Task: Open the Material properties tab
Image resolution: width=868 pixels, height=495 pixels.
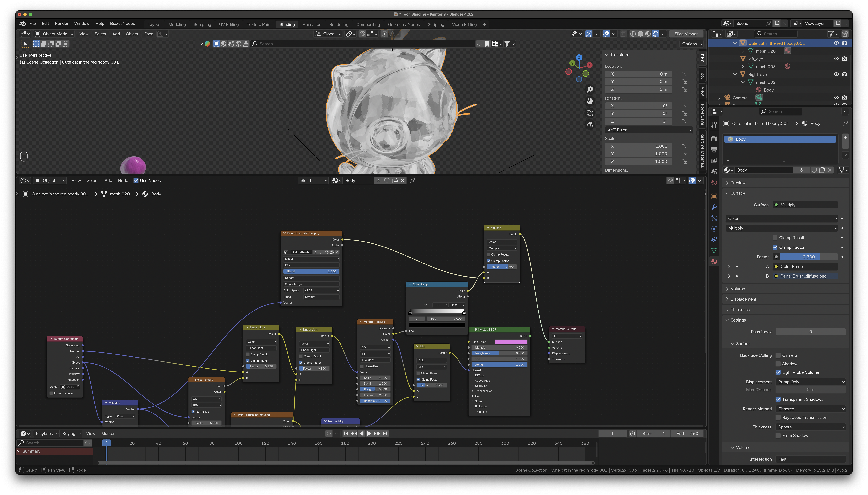Action: tap(714, 261)
